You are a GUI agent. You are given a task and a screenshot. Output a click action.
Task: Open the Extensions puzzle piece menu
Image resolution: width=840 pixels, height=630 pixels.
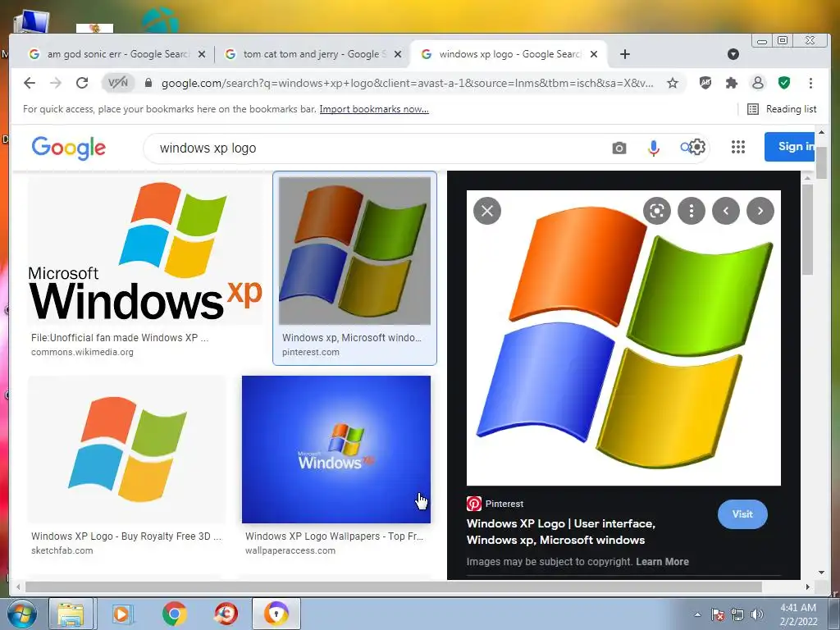(731, 83)
